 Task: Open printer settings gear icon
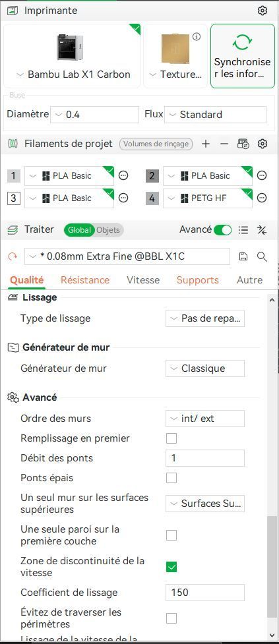click(262, 11)
